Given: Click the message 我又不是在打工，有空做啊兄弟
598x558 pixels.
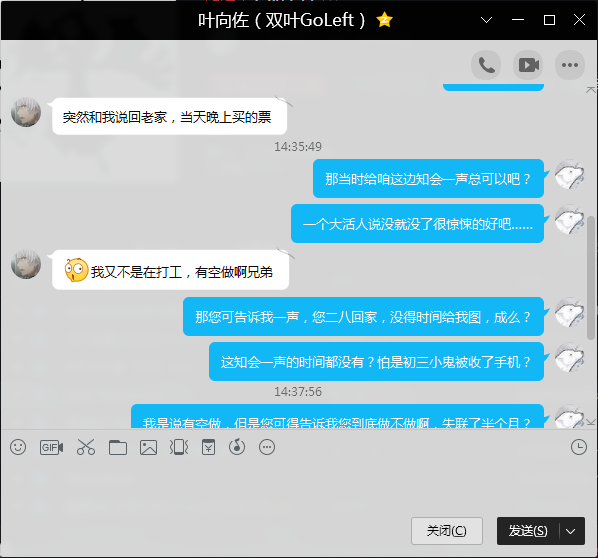Looking at the screenshot, I should point(170,270).
